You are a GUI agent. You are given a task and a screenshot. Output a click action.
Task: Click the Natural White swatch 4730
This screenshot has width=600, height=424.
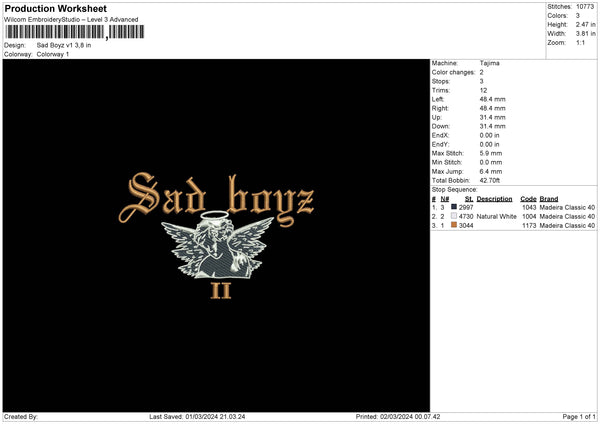tap(454, 216)
